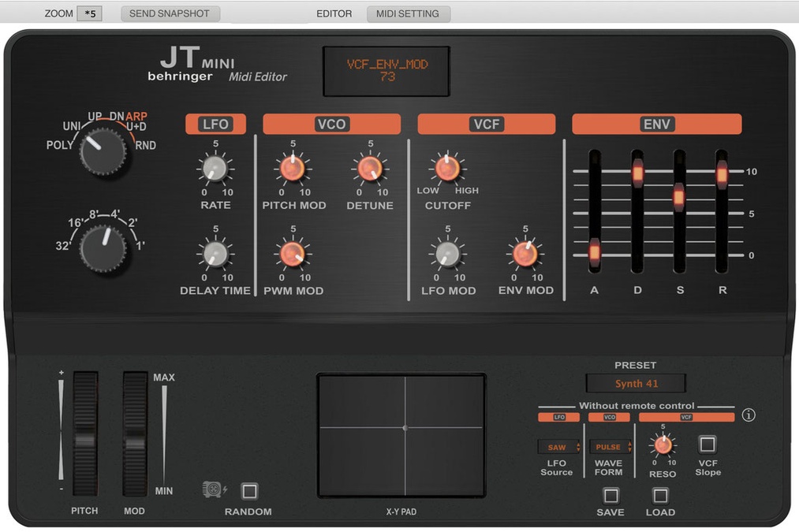Click the envelope Sustain slider handle
This screenshot has width=799, height=532.
point(679,195)
